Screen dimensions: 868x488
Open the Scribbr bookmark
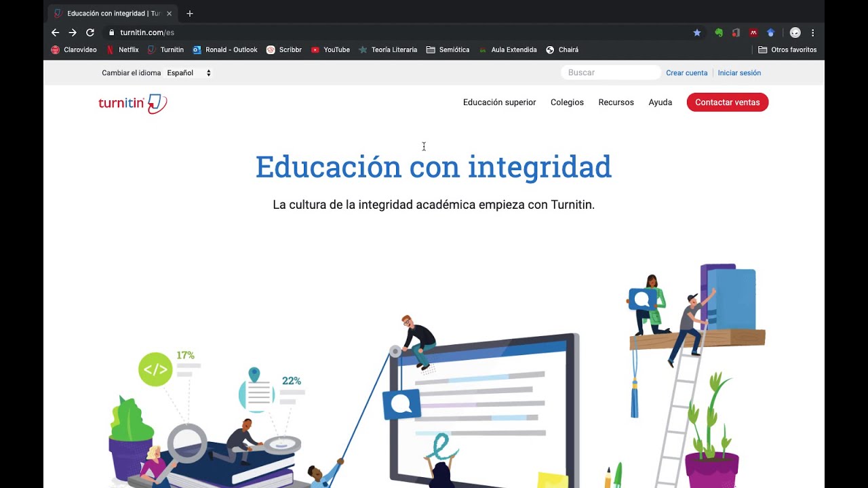(x=284, y=49)
